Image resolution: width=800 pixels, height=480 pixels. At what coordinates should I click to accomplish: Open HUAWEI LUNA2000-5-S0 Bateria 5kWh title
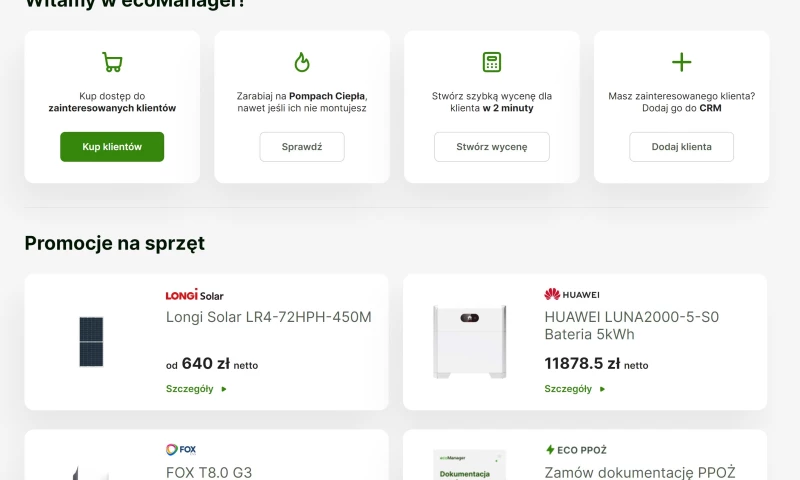pos(632,325)
